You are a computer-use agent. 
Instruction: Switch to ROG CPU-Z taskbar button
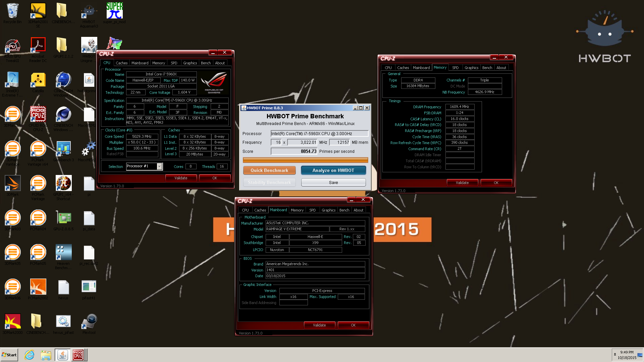[x=78, y=355]
